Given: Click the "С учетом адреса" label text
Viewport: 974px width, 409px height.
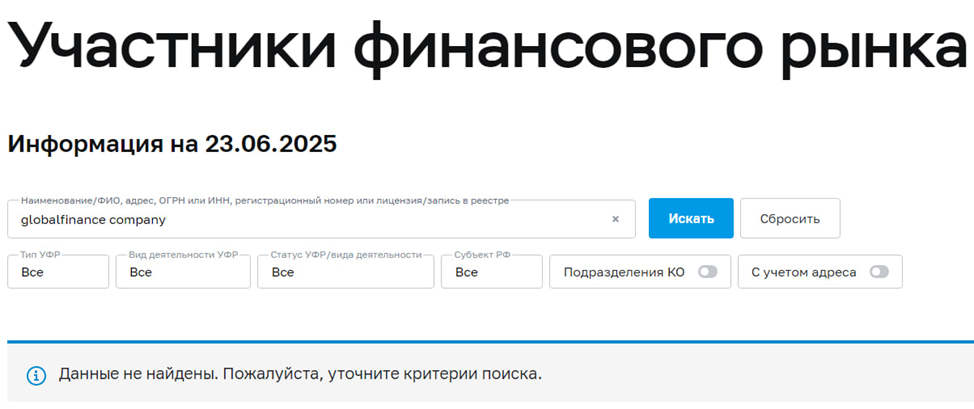Looking at the screenshot, I should click(x=803, y=272).
